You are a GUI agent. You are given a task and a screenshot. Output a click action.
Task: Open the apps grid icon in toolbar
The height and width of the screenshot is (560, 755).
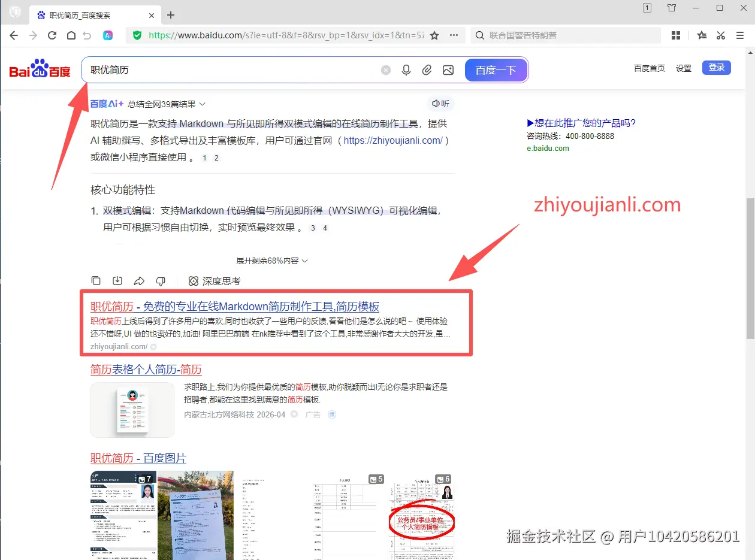676,35
